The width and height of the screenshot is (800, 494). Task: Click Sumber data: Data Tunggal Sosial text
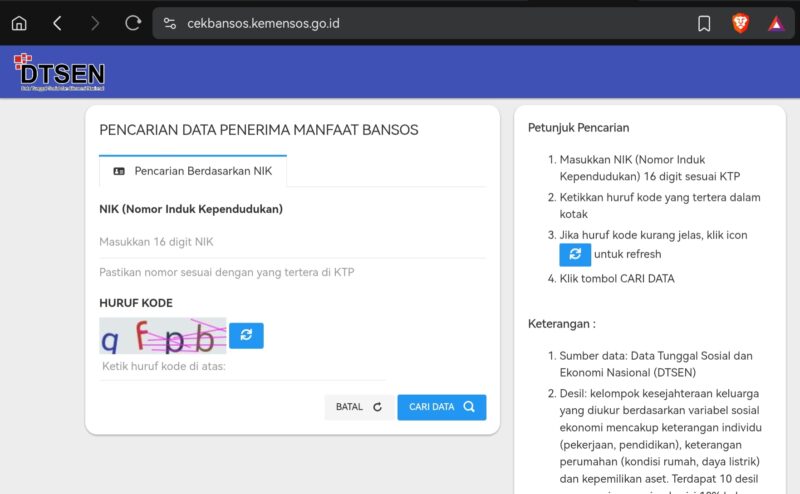(656, 364)
